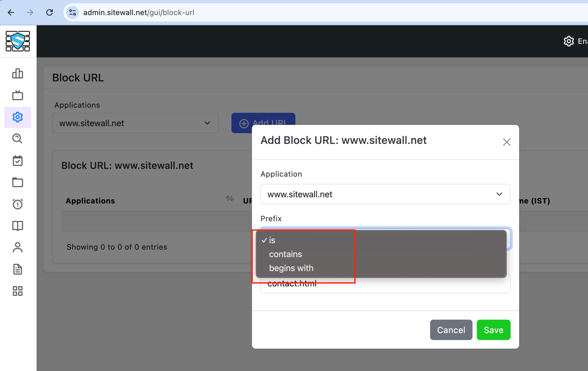Open the Application dropdown showing www.sitewall.net
The height and width of the screenshot is (371, 588).
385,194
